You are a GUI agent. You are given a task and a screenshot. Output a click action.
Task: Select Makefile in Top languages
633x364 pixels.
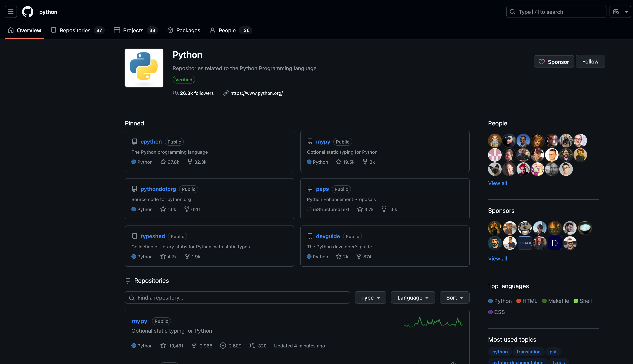click(555, 301)
